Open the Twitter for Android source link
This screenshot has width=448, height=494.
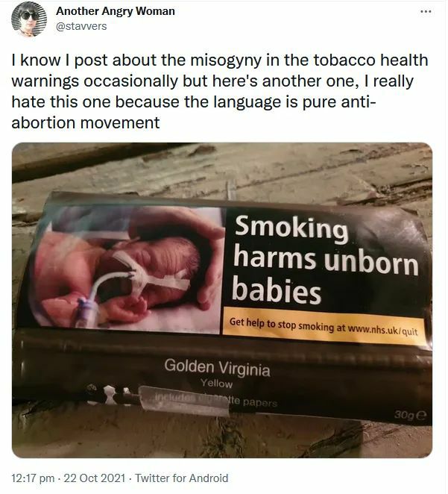pyautogui.click(x=182, y=478)
